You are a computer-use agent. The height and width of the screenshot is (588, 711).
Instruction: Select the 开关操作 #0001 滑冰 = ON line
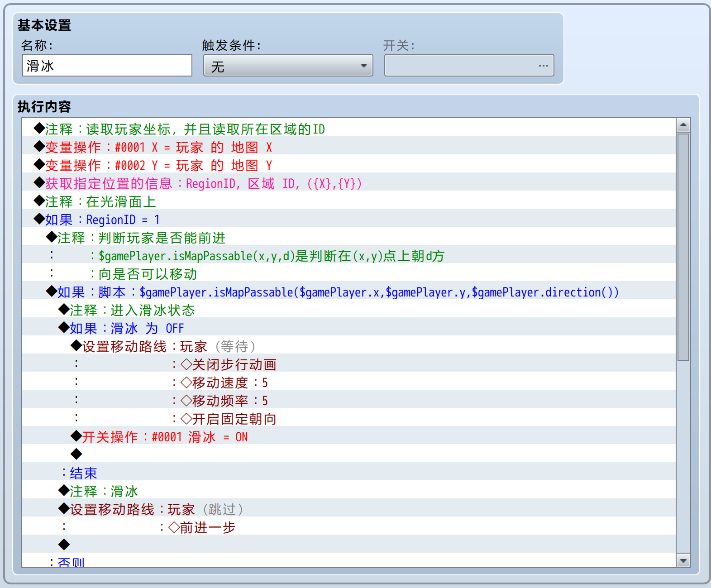(348, 435)
